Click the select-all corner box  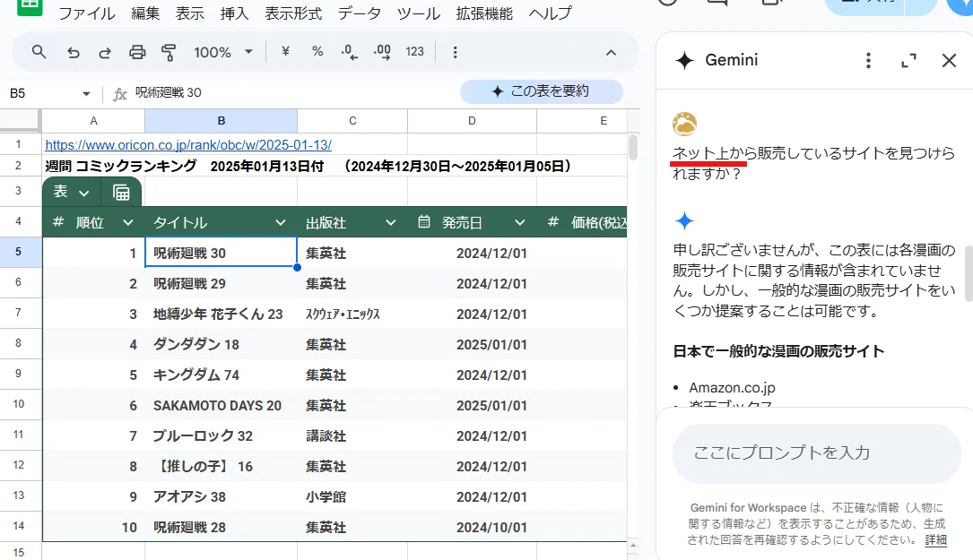(21, 121)
